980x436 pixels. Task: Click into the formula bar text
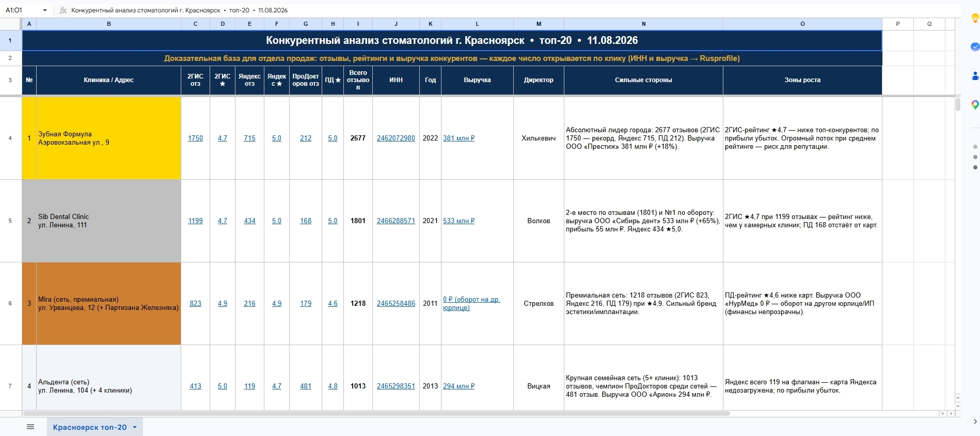(x=179, y=10)
